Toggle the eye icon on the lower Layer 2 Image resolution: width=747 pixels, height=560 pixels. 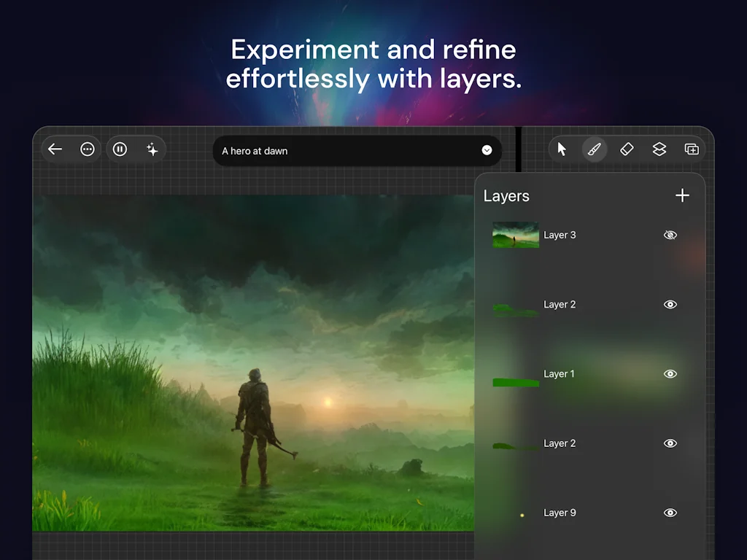[x=670, y=443]
